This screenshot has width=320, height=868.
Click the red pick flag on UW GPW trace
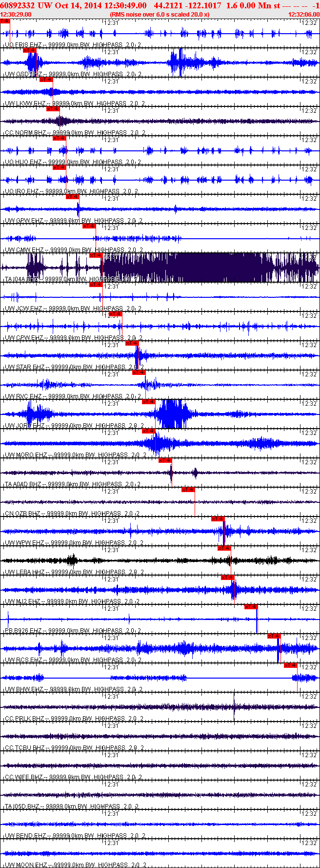tap(72, 197)
